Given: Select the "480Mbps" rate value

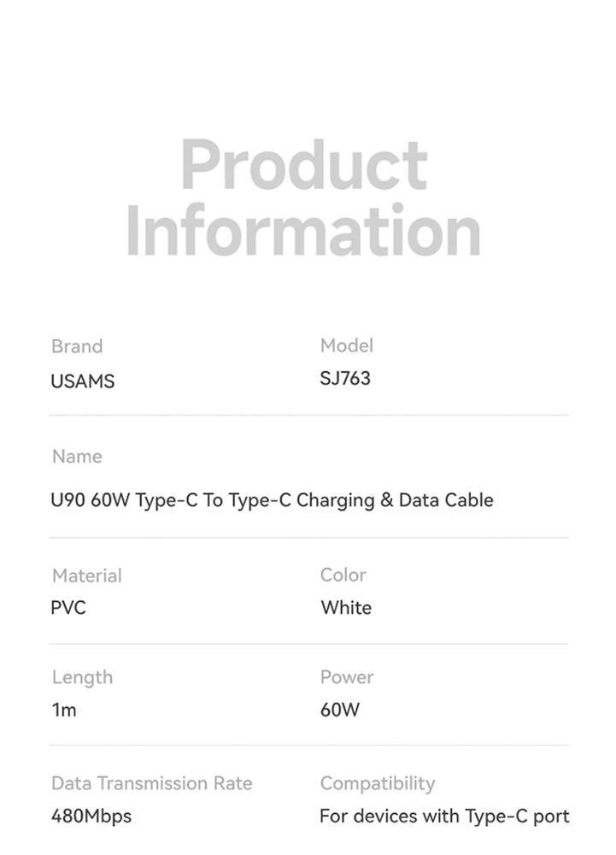Looking at the screenshot, I should point(91,817).
